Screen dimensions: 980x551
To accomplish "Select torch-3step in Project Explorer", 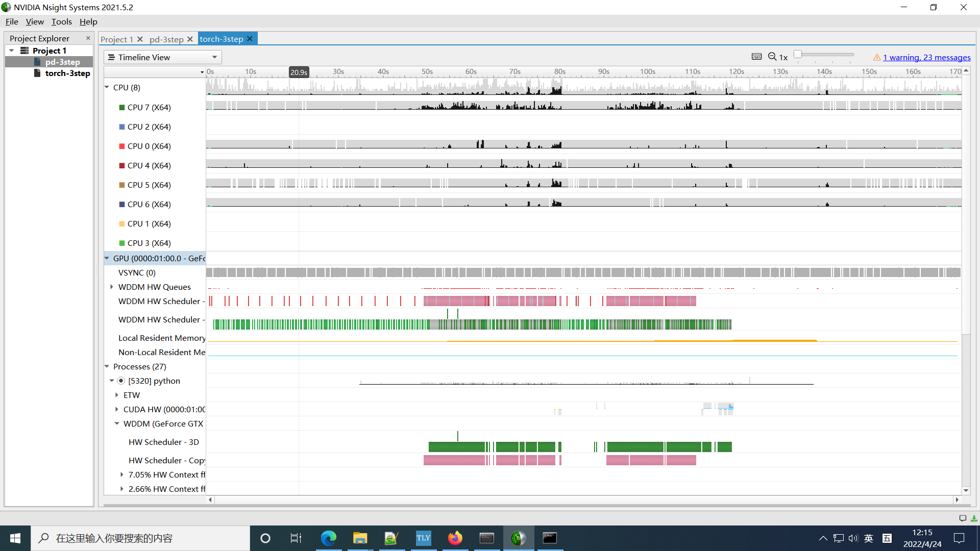I will [67, 73].
